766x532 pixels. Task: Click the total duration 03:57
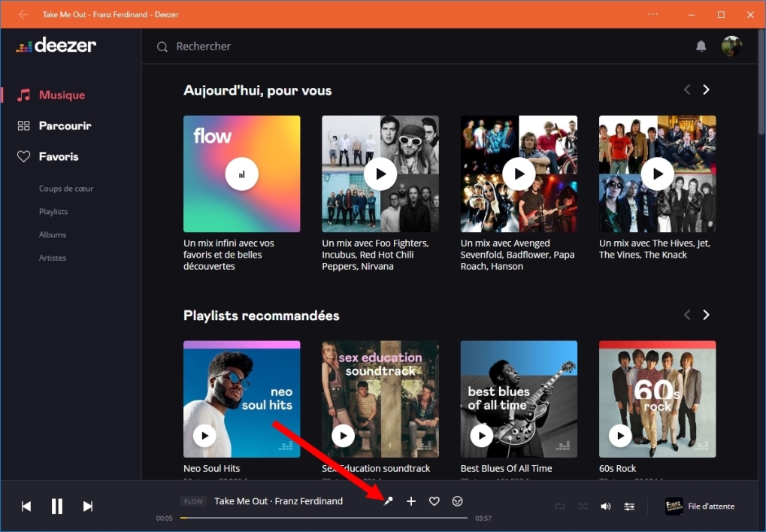pyautogui.click(x=483, y=518)
